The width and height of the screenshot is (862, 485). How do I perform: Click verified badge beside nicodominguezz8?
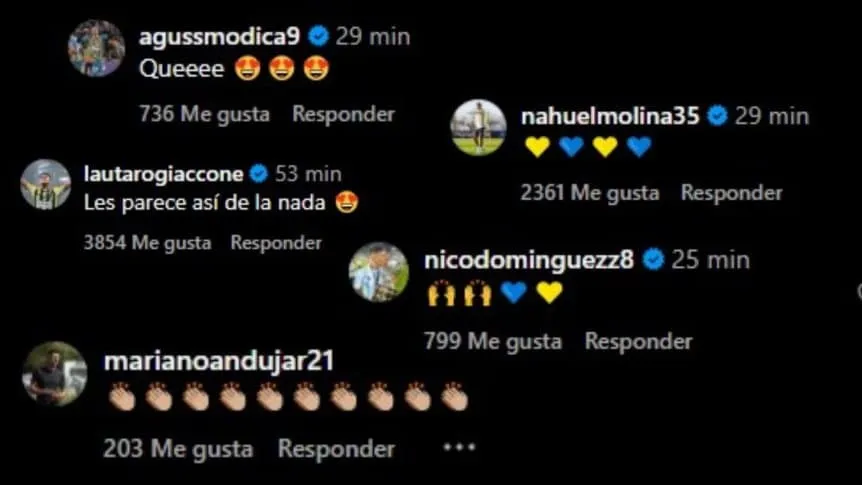point(653,259)
